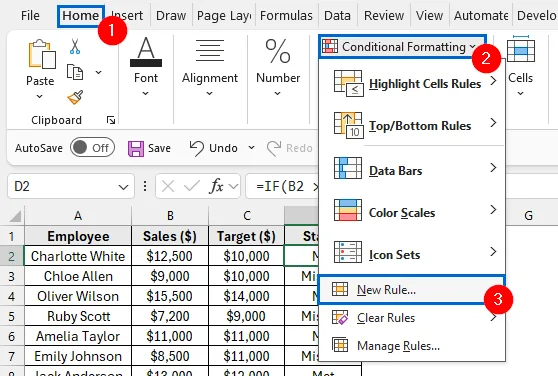Click the Enter checkmark in formula bar
The width and height of the screenshot is (558, 376).
click(x=192, y=186)
